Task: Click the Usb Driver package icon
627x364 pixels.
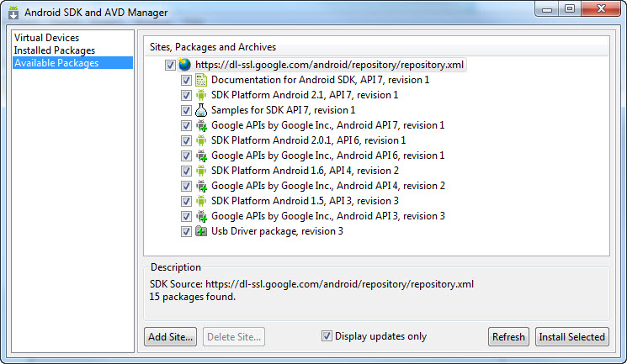Action: (x=201, y=231)
